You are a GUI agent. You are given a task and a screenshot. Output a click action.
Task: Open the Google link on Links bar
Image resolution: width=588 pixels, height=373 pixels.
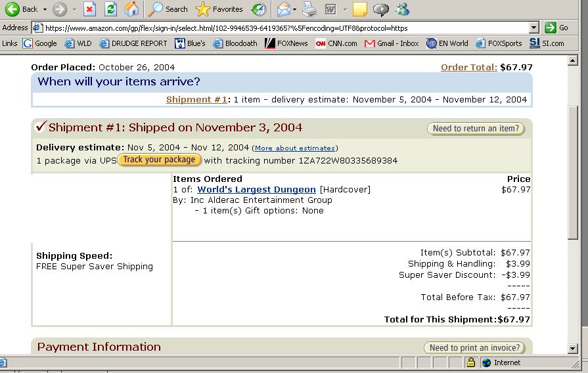click(40, 43)
